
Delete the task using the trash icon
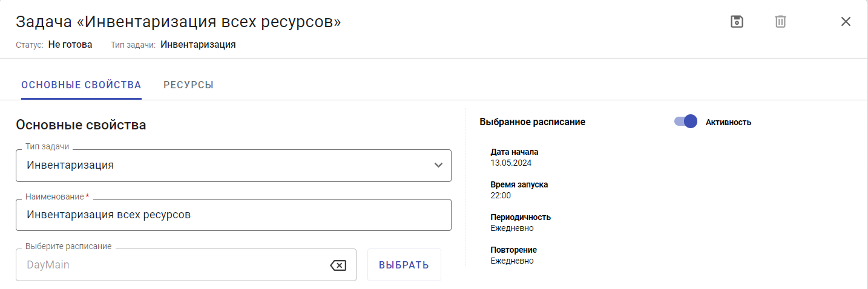tap(781, 22)
